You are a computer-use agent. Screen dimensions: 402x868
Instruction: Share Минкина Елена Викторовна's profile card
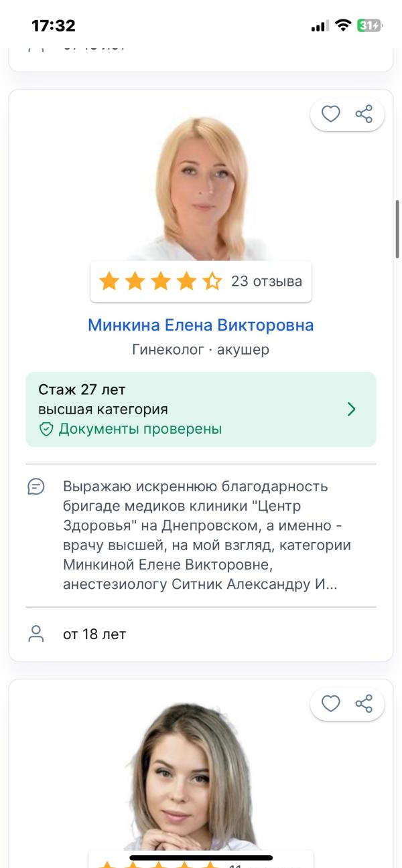[x=364, y=115]
